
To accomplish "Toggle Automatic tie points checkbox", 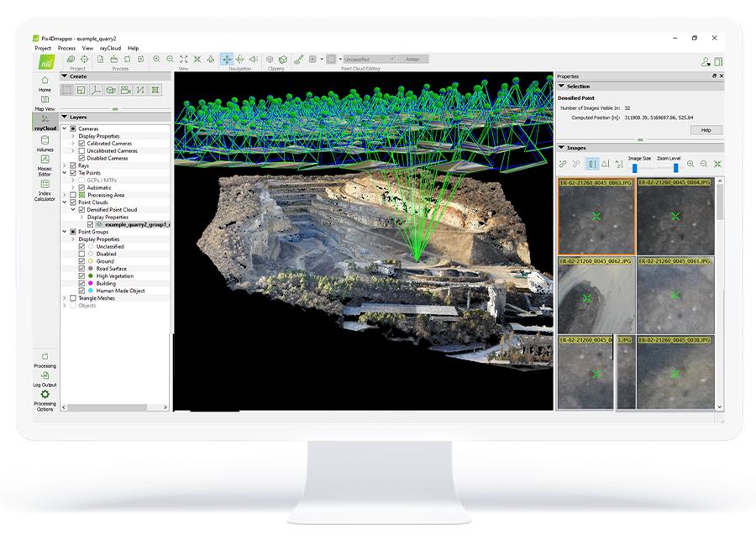I will point(81,187).
